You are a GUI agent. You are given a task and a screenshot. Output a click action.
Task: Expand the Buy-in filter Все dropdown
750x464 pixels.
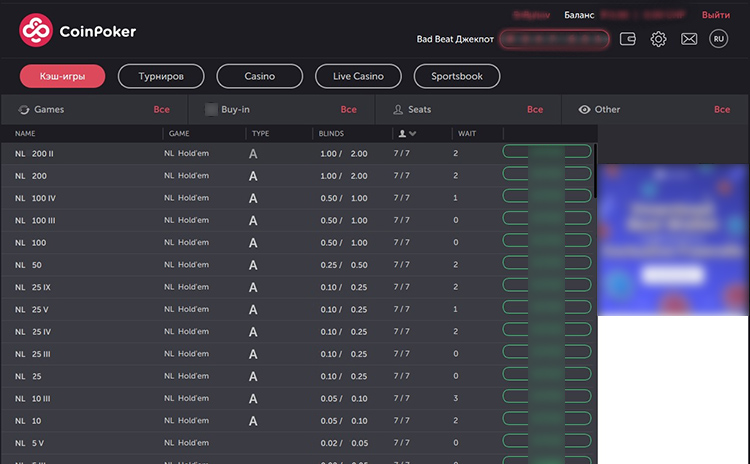click(348, 109)
